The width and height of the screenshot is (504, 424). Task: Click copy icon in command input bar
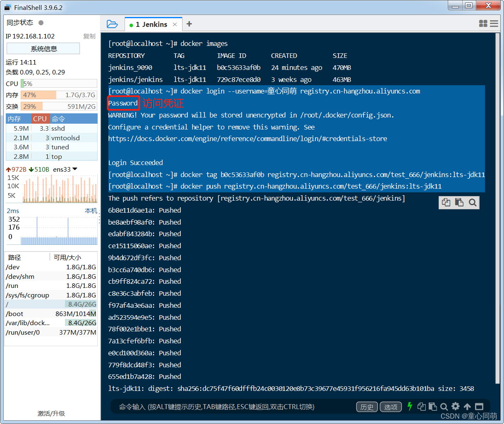click(422, 407)
